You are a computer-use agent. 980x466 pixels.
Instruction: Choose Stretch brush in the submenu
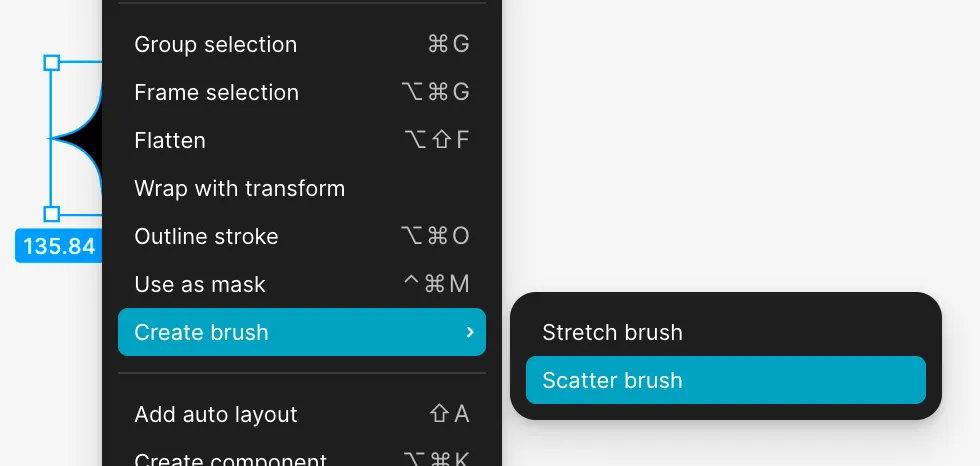pyautogui.click(x=612, y=332)
